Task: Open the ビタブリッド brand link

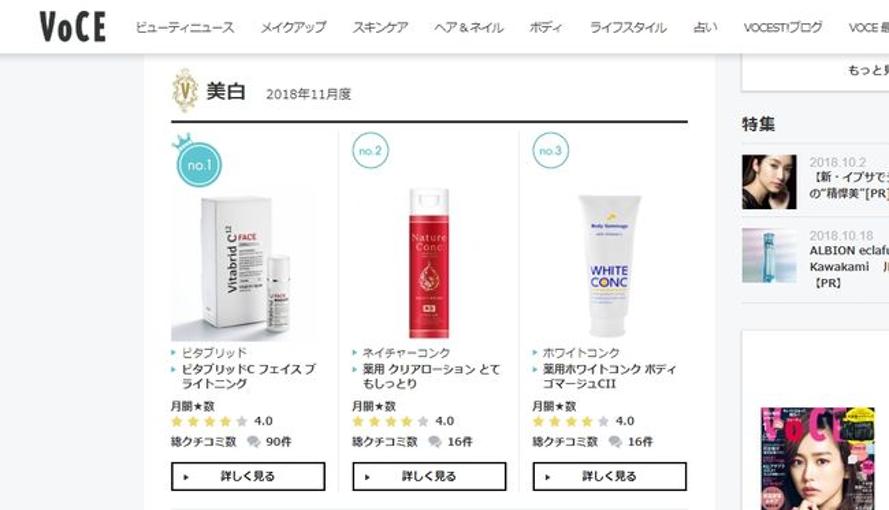Action: 214,352
